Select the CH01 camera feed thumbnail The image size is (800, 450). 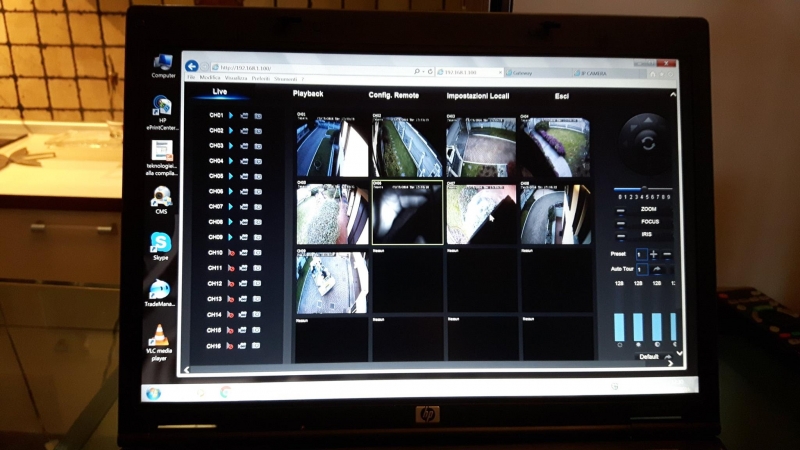point(332,144)
